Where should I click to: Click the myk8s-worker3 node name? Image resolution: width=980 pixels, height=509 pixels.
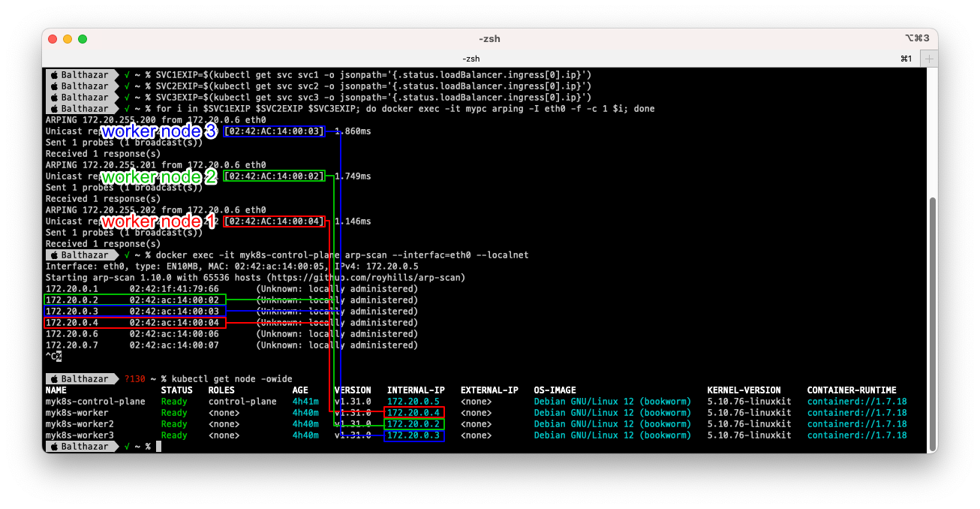pyautogui.click(x=80, y=435)
